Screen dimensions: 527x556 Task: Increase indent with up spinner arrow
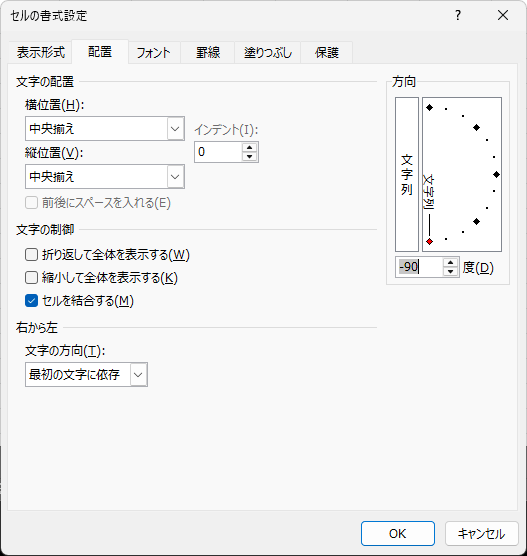[x=250, y=148]
